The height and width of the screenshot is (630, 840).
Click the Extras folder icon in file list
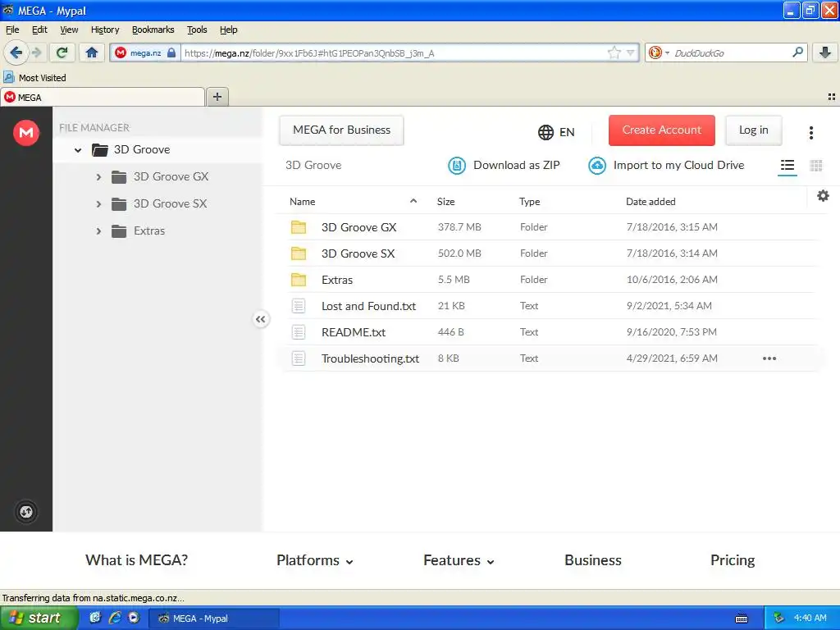tap(299, 280)
